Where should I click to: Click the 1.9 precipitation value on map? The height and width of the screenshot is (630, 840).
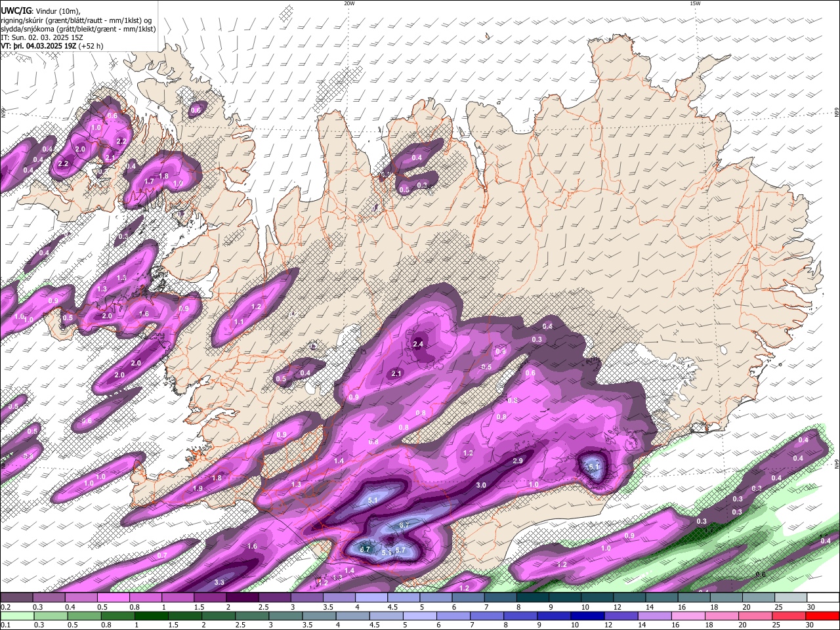pyautogui.click(x=198, y=488)
